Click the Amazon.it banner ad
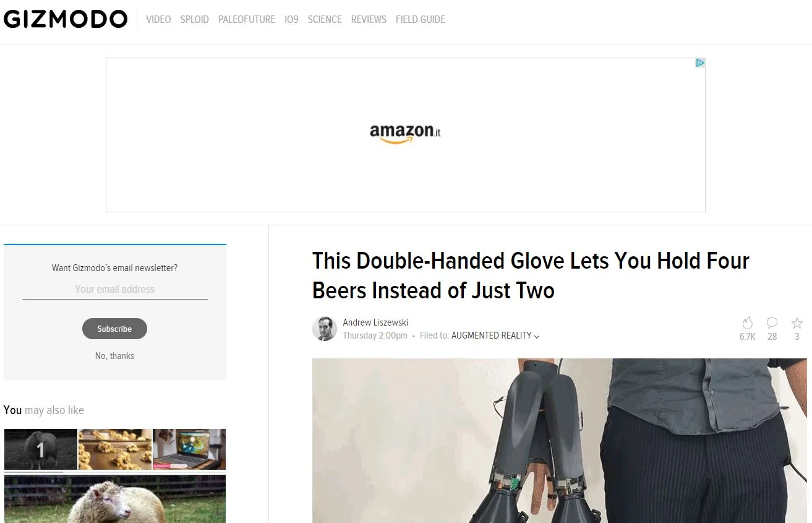This screenshot has width=812, height=523. [x=406, y=135]
